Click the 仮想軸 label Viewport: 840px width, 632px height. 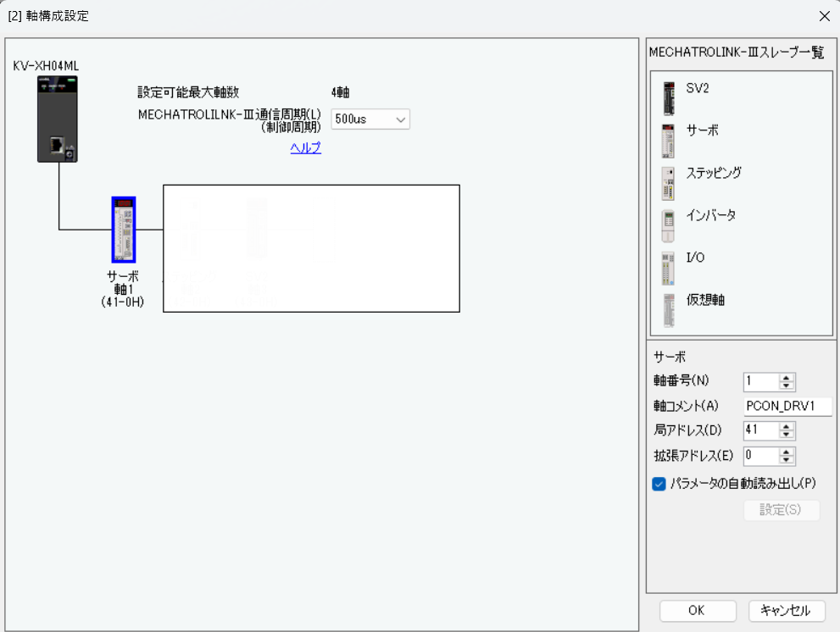pos(705,300)
